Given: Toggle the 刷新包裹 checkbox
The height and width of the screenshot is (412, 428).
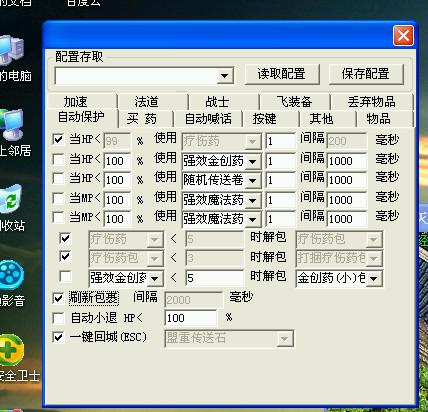Looking at the screenshot, I should point(58,298).
